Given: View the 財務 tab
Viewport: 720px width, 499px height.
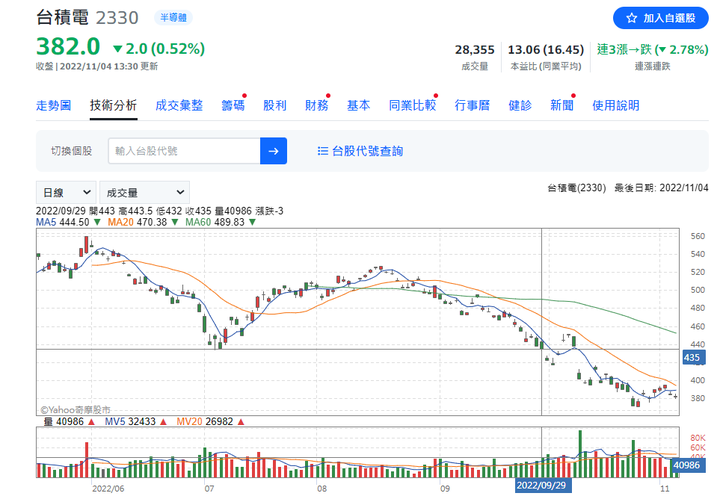Looking at the screenshot, I should pos(317,105).
